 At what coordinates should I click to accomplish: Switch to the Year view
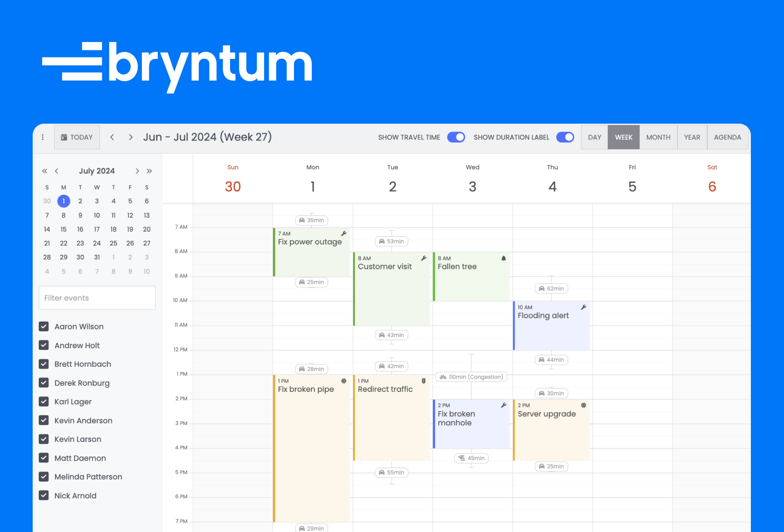tap(692, 137)
